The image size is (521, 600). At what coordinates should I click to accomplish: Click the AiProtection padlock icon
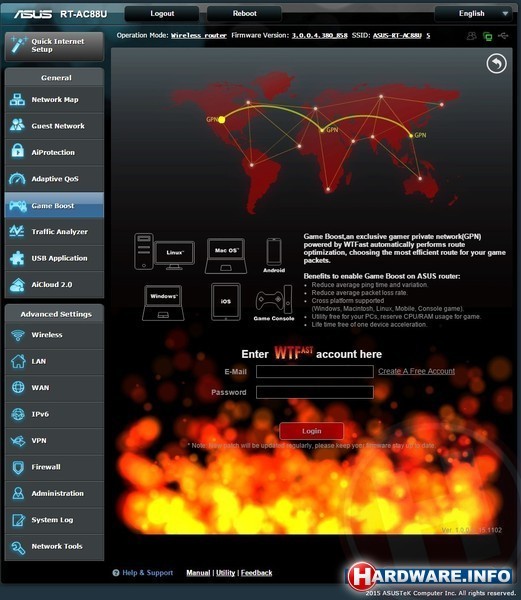[x=18, y=151]
